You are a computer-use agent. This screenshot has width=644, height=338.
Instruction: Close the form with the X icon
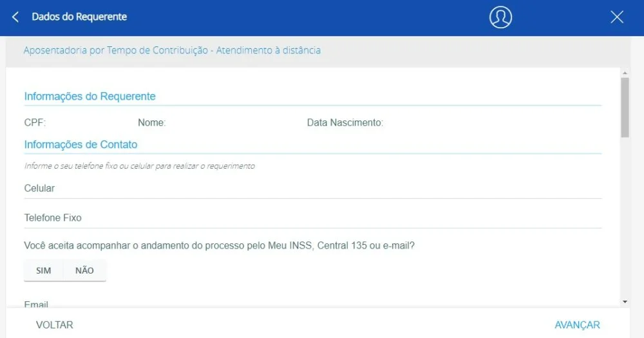click(x=617, y=17)
